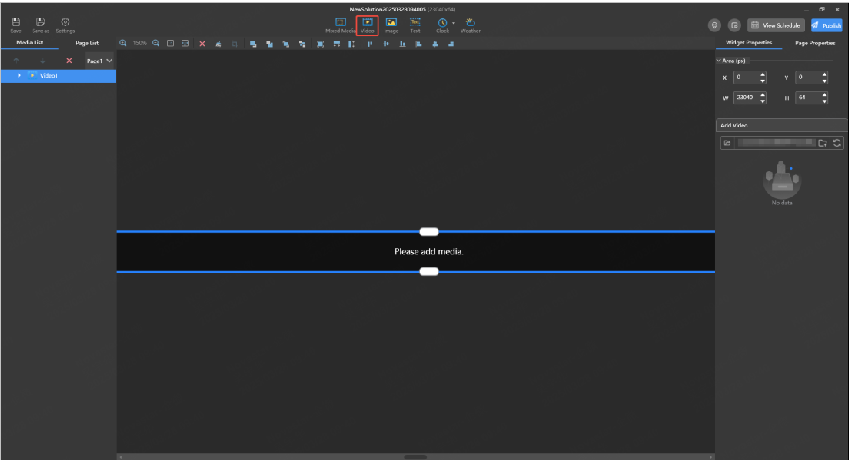Screen dimensions: 849x460
Task: Add an Image widget
Action: tap(391, 25)
